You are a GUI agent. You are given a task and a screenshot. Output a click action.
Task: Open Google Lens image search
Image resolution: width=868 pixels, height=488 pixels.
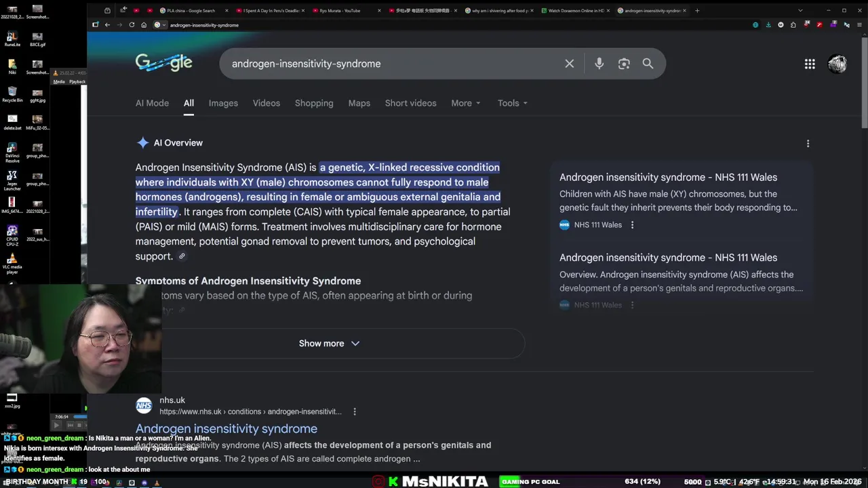tap(624, 64)
